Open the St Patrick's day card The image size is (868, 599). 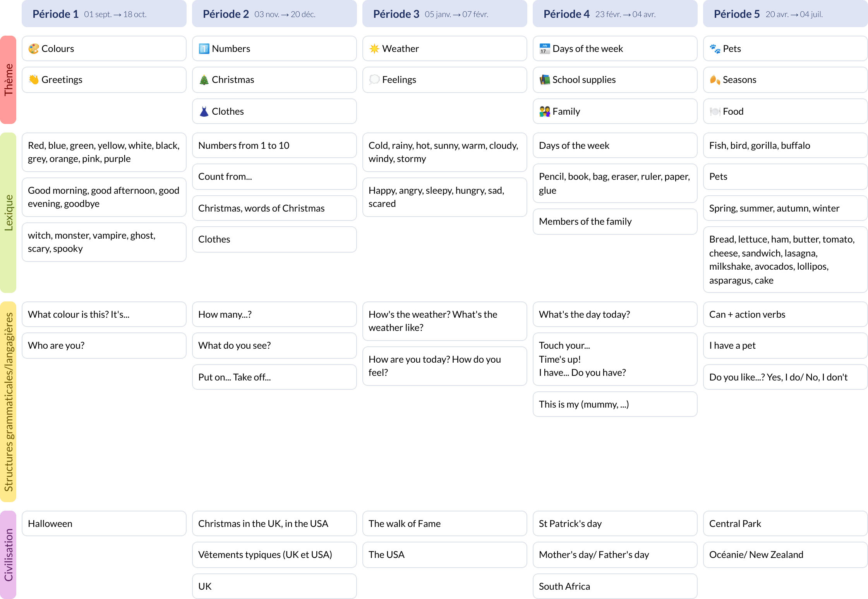(x=615, y=523)
